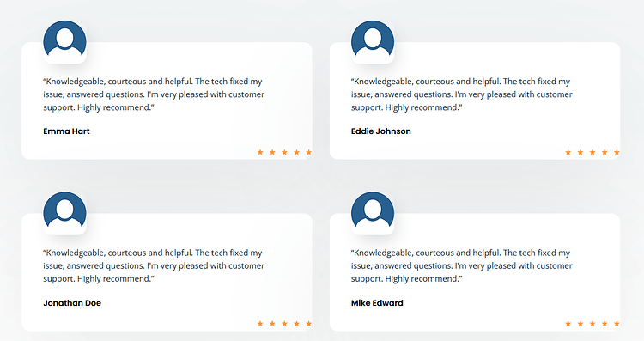
Task: Click third star in Jonathan Doe's rating
Action: pos(284,324)
